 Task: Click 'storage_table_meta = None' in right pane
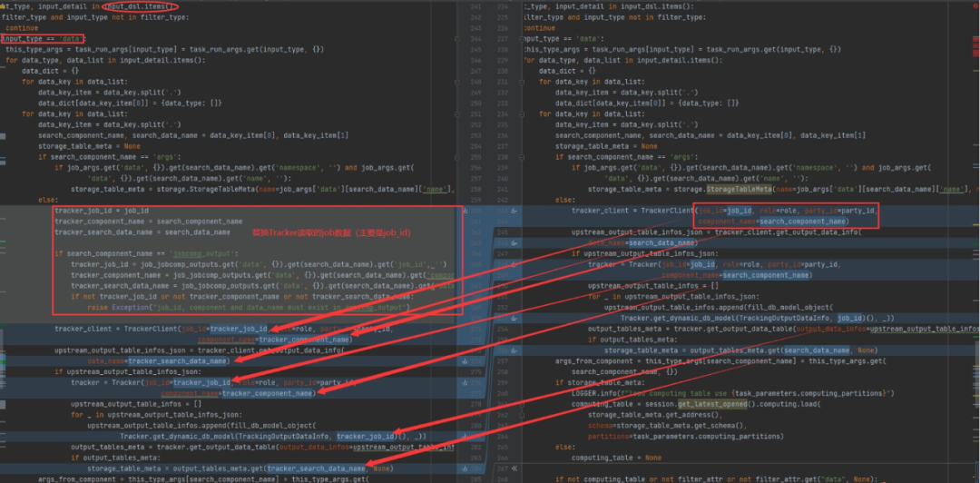[606, 146]
